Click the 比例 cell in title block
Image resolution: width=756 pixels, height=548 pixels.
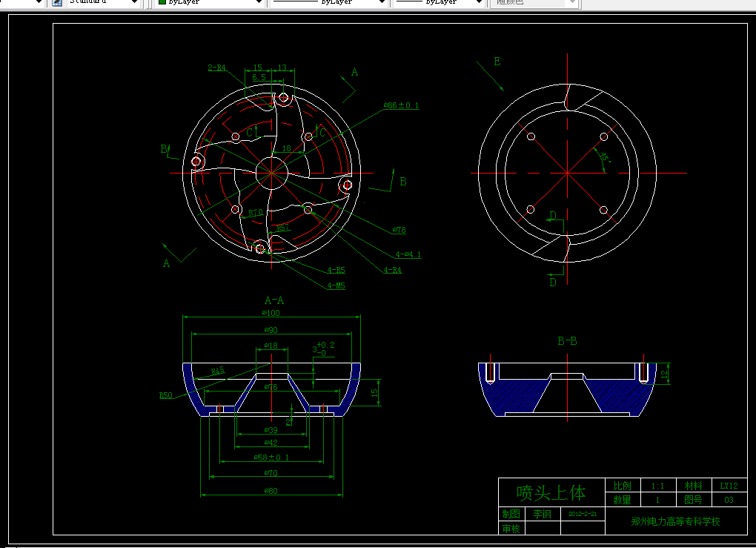click(622, 486)
